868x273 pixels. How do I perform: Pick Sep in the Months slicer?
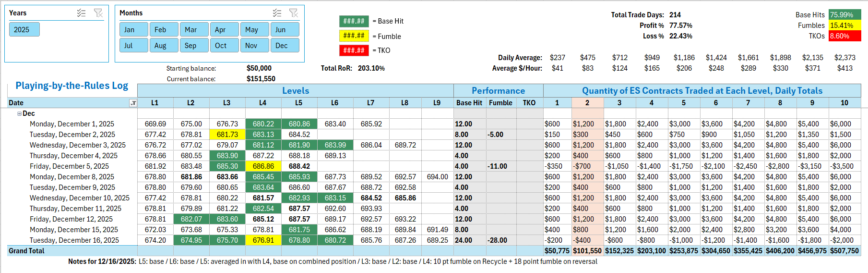pos(194,46)
